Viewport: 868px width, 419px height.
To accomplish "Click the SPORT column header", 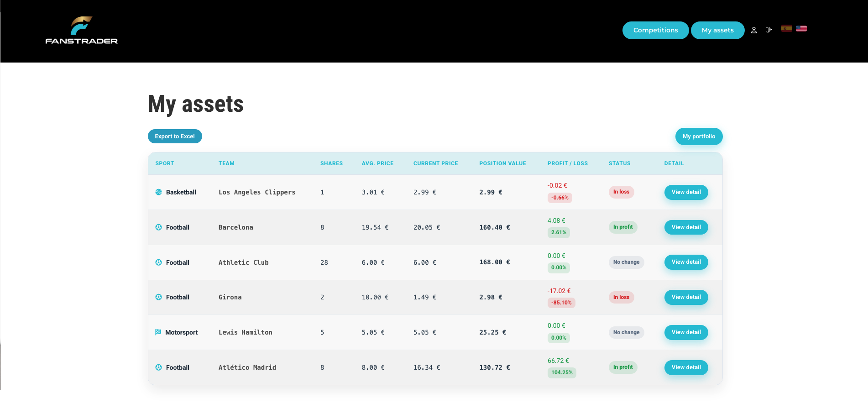I will point(165,163).
